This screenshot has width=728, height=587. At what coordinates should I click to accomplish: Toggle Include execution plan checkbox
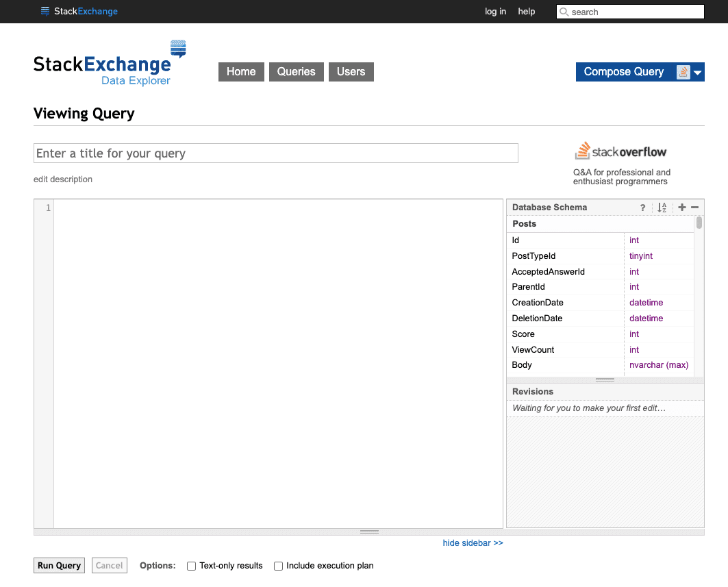pos(278,566)
